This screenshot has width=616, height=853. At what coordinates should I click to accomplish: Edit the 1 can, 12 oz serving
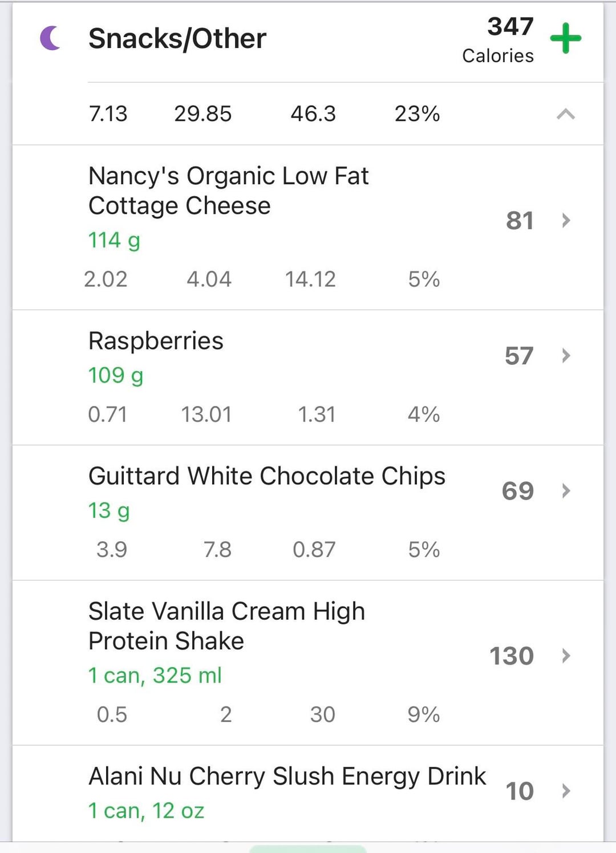point(146,811)
